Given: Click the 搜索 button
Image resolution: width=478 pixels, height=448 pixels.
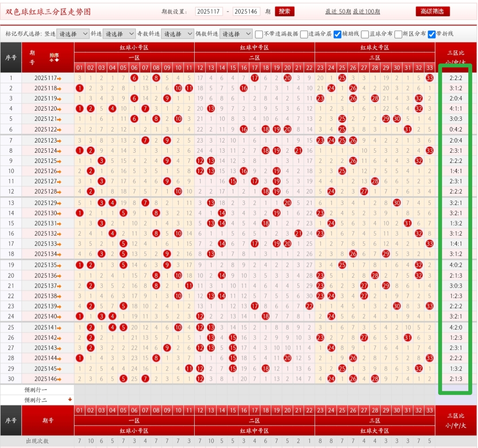Looking at the screenshot, I should click(285, 12).
